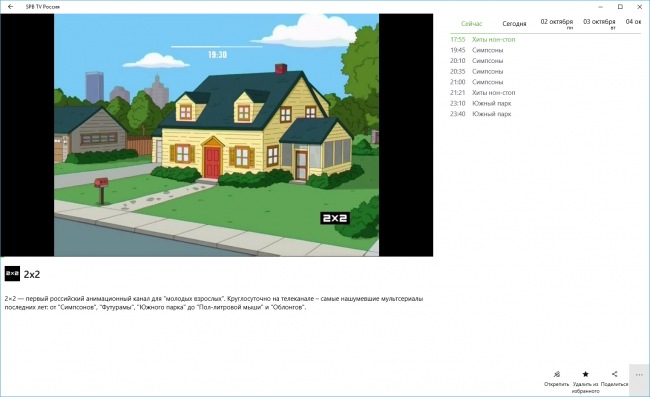Maximize the SPB TV window
The image size is (650, 397).
(620, 7)
